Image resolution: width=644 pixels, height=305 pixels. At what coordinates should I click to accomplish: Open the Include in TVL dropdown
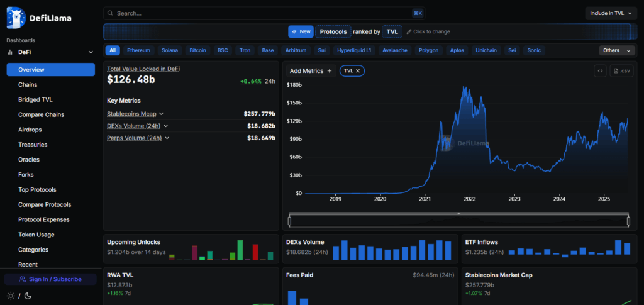point(608,13)
